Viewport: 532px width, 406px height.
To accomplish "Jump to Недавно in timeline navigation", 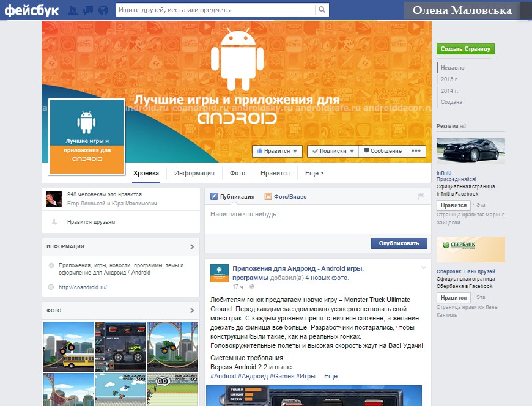I will coord(453,68).
